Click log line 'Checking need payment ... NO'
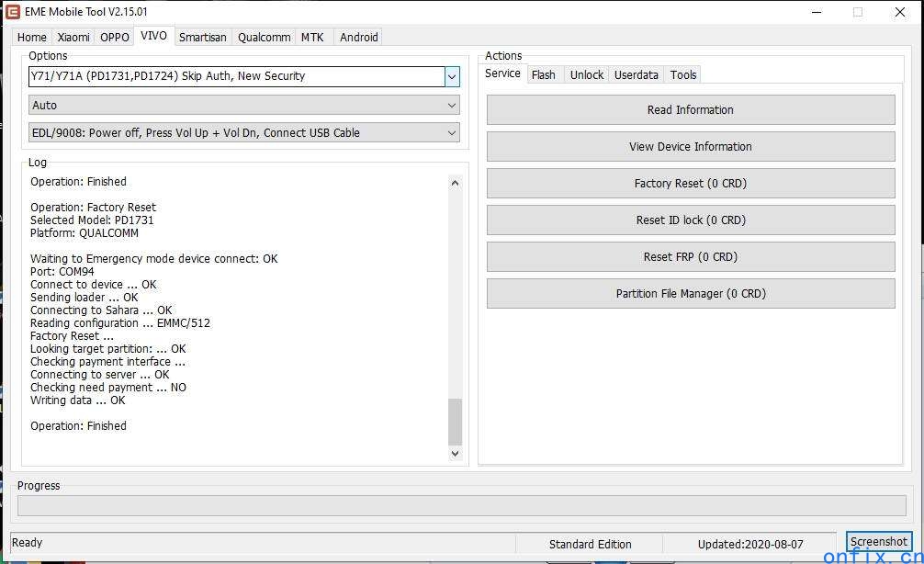Viewport: 924px width, 564px height. tap(108, 388)
